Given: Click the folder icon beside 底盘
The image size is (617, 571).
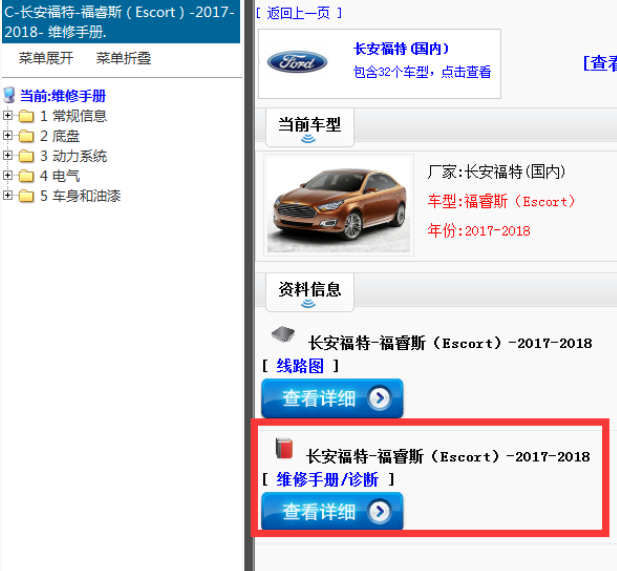Looking at the screenshot, I should (x=26, y=136).
